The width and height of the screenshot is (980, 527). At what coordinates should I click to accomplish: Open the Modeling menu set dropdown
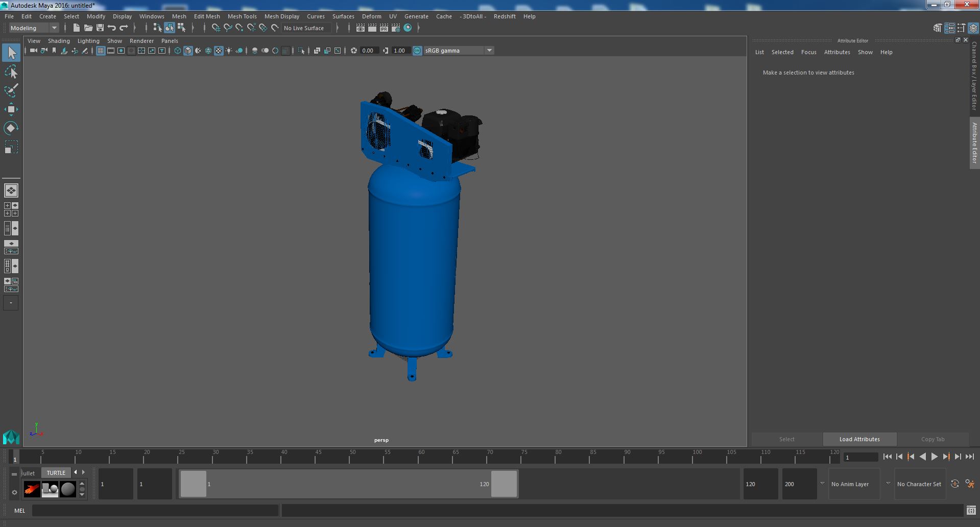click(34, 28)
